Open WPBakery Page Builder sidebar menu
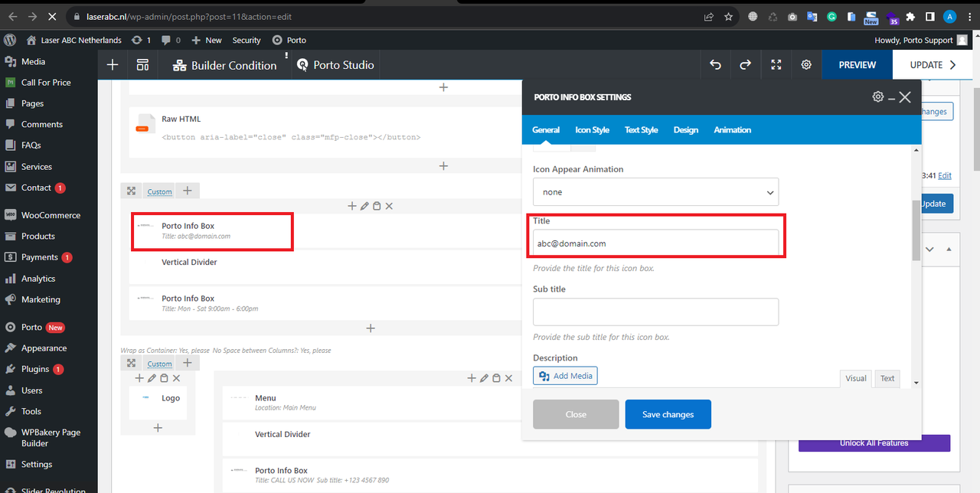Screen dimensions: 980x493 point(48,437)
